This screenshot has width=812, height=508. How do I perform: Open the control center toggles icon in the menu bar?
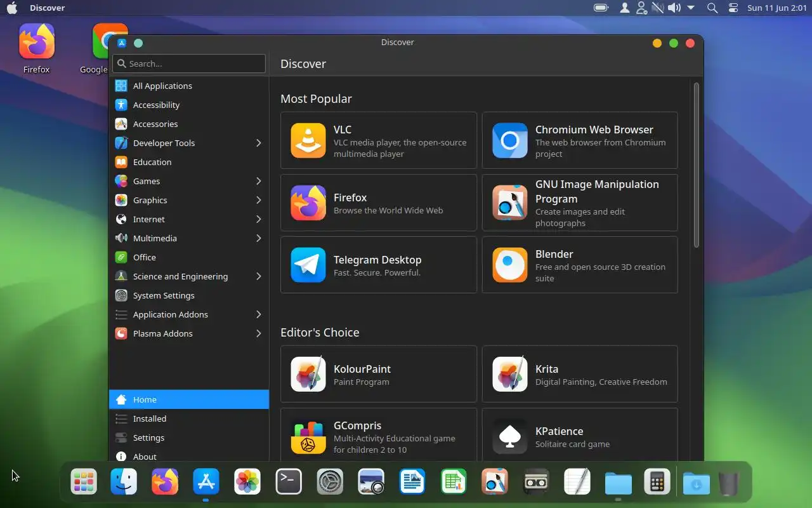(733, 8)
